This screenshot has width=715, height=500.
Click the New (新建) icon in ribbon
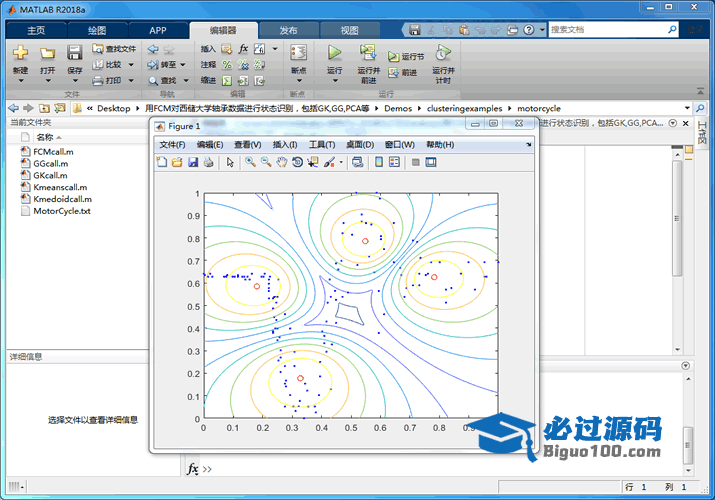pos(20,53)
